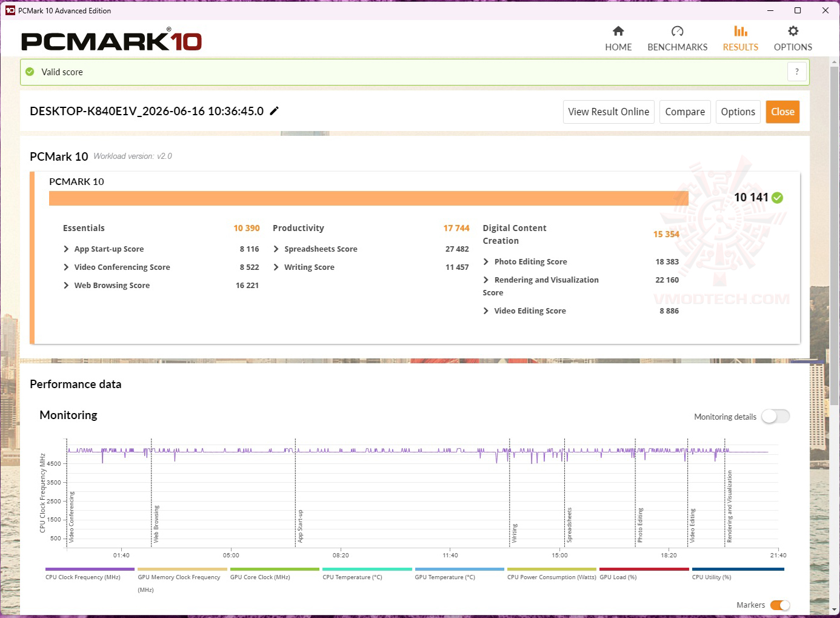Image resolution: width=840 pixels, height=618 pixels.
Task: Click the green valid score checkmark icon
Action: point(30,72)
